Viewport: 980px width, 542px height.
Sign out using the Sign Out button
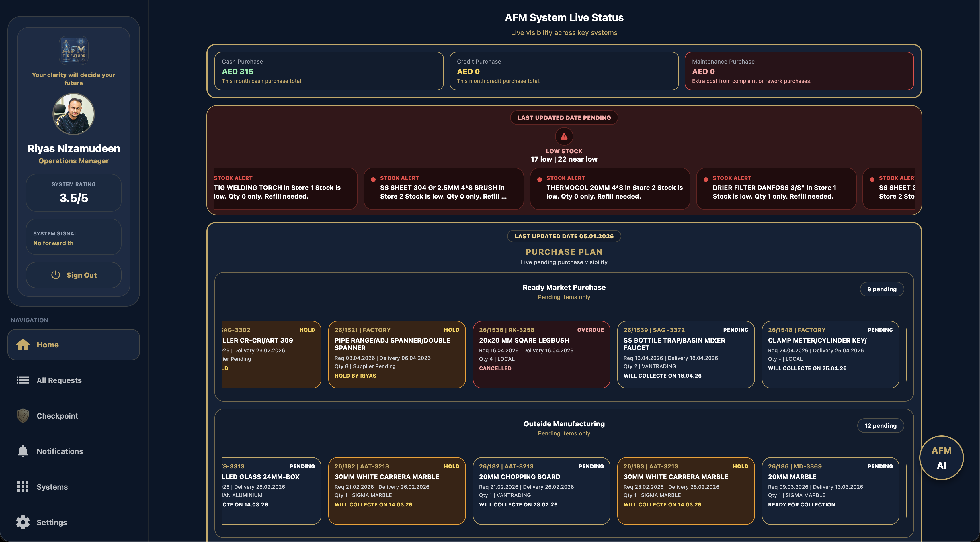click(73, 275)
